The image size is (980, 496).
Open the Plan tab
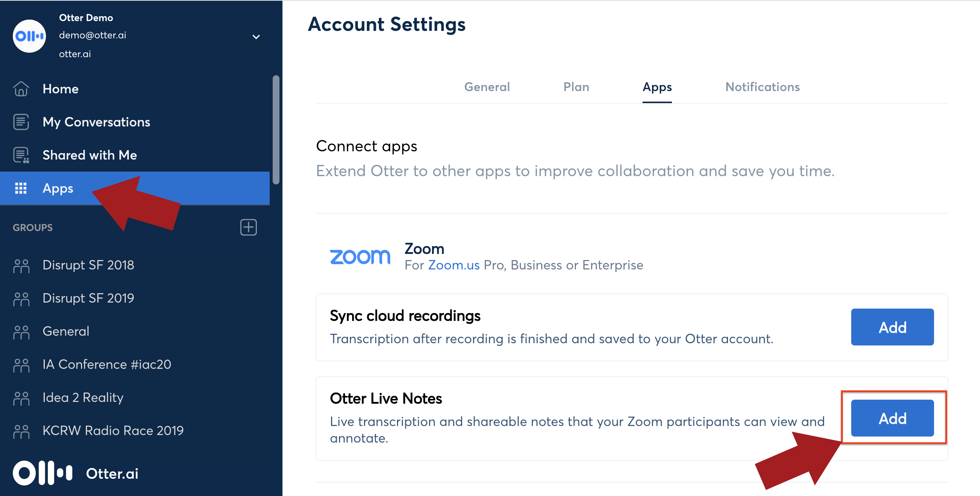(x=576, y=87)
